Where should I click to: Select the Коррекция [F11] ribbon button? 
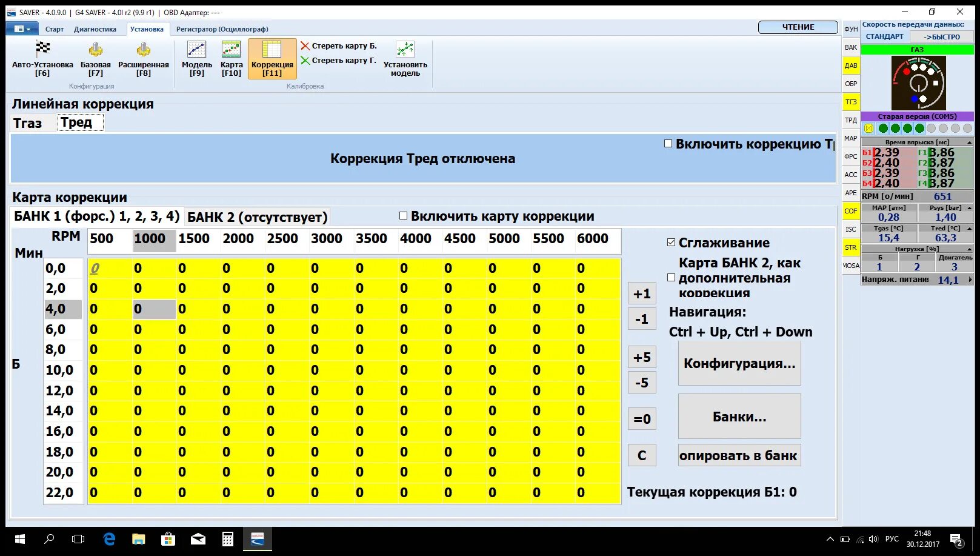272,59
